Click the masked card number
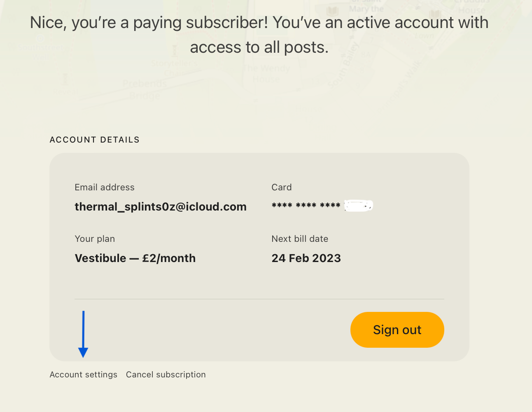The width and height of the screenshot is (532, 412). [322, 205]
